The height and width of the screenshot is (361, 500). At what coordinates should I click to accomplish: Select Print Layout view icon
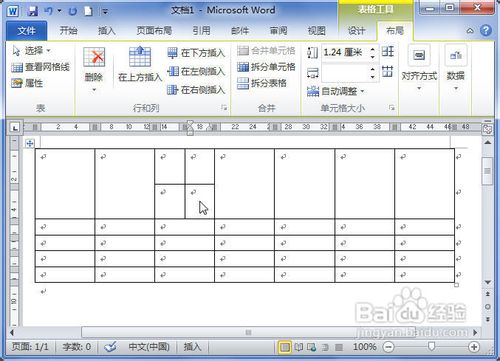285,347
